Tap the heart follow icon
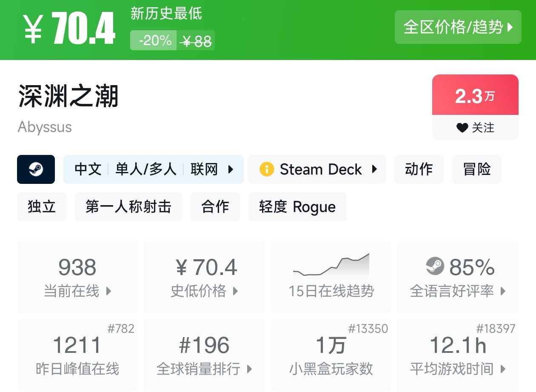536x392 pixels. (x=462, y=128)
